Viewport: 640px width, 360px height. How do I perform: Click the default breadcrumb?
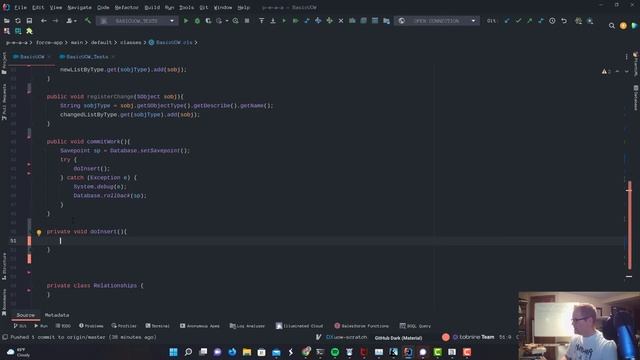(x=101, y=42)
